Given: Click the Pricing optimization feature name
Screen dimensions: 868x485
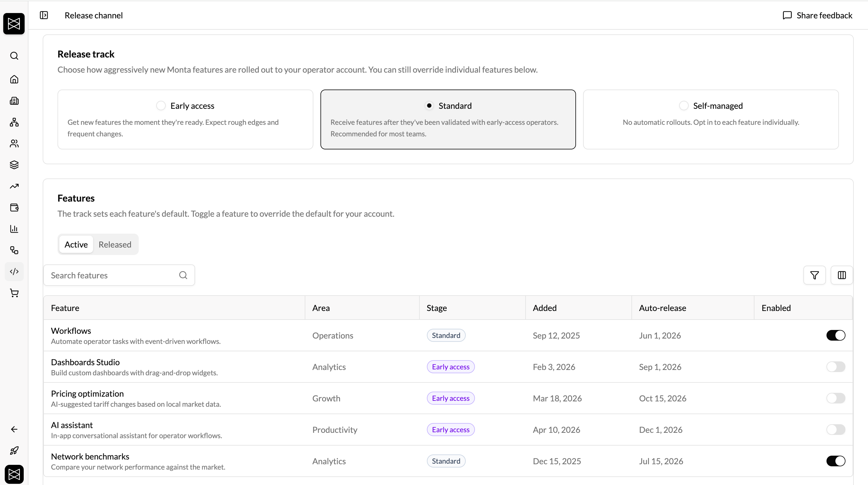Looking at the screenshot, I should coord(87,393).
